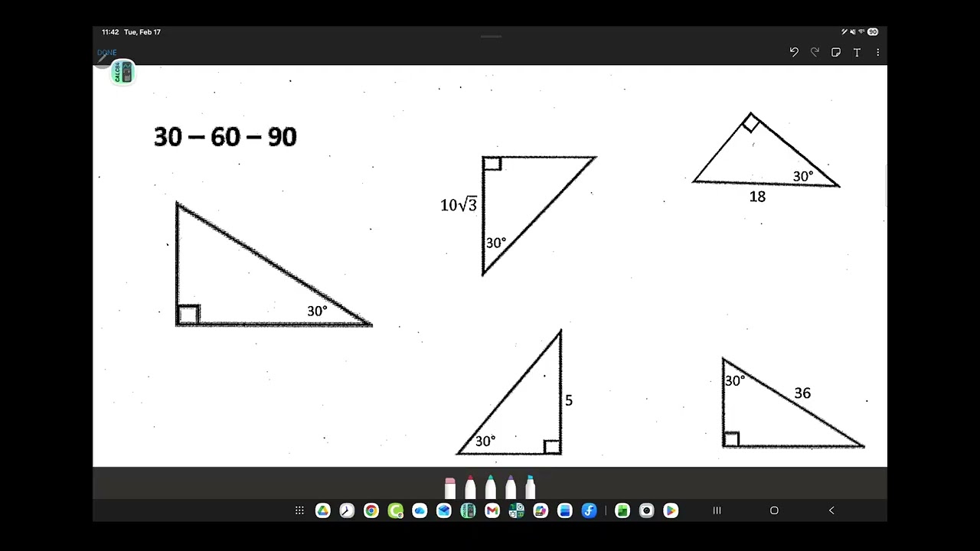980x551 pixels.
Task: Tap the battery indicator showing 90
Action: click(x=873, y=32)
